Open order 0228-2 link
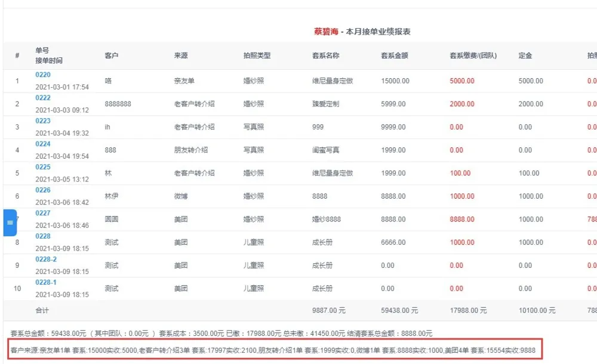597x364 pixels. pyautogui.click(x=46, y=260)
